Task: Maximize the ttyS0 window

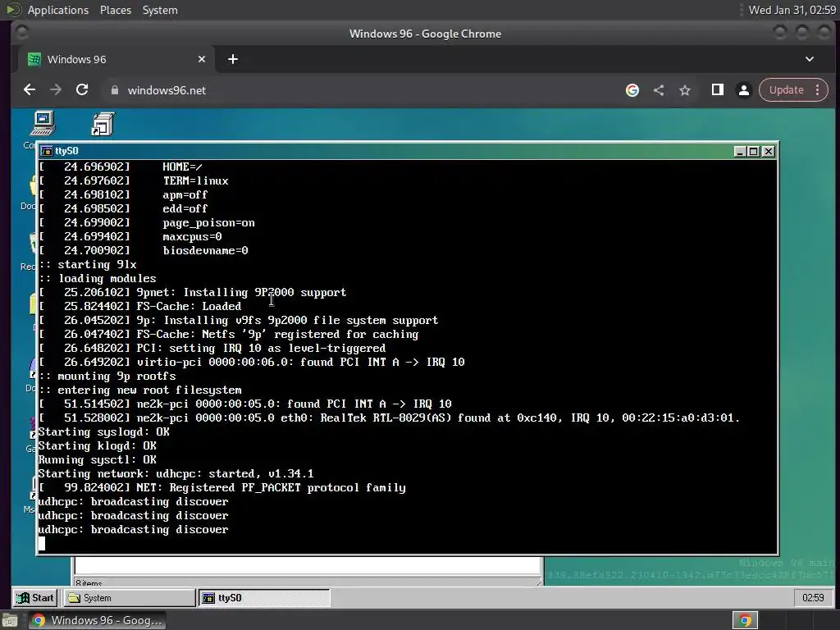Action: (x=754, y=152)
